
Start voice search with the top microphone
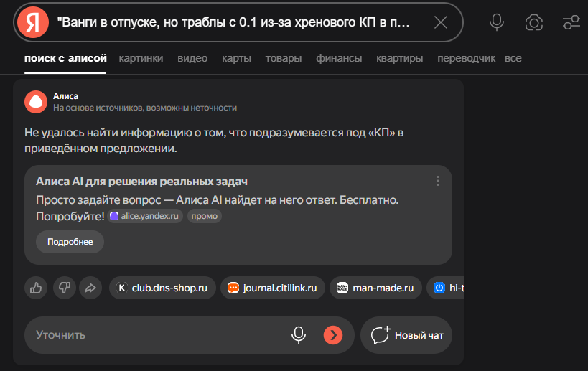click(497, 22)
